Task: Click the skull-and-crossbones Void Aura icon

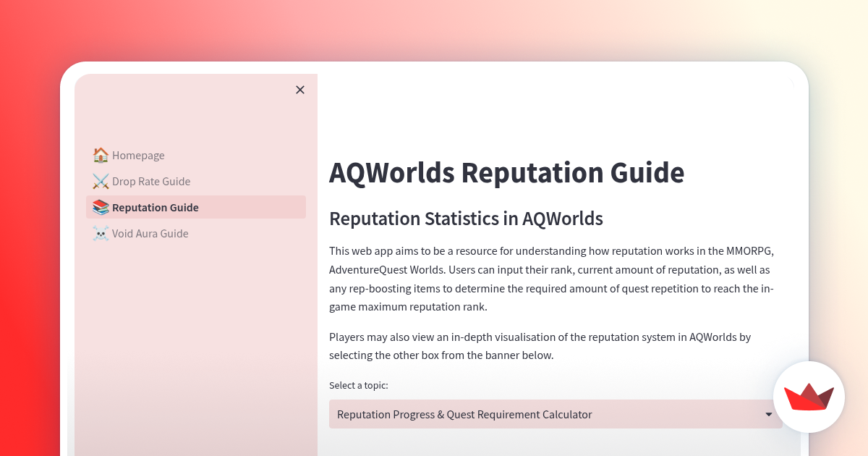Action: 100,233
